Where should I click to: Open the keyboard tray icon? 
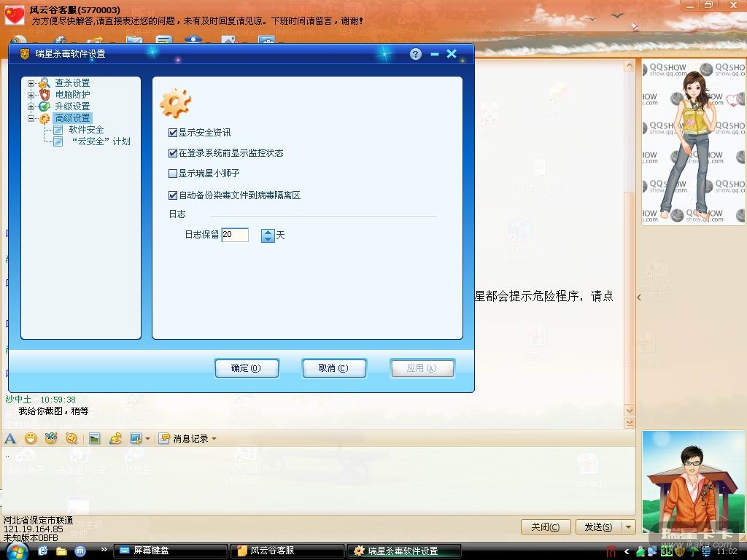pyautogui.click(x=706, y=551)
